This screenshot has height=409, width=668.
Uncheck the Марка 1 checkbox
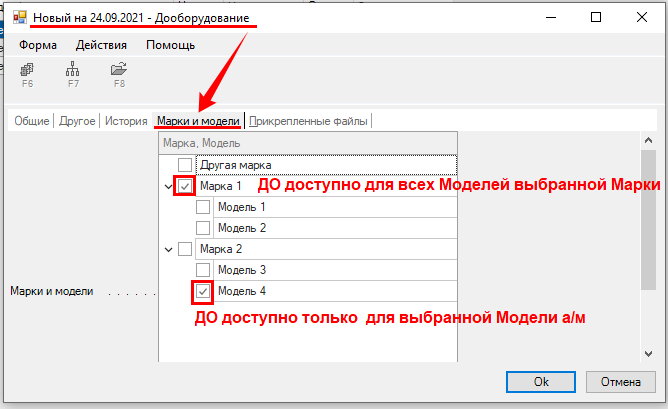click(185, 186)
